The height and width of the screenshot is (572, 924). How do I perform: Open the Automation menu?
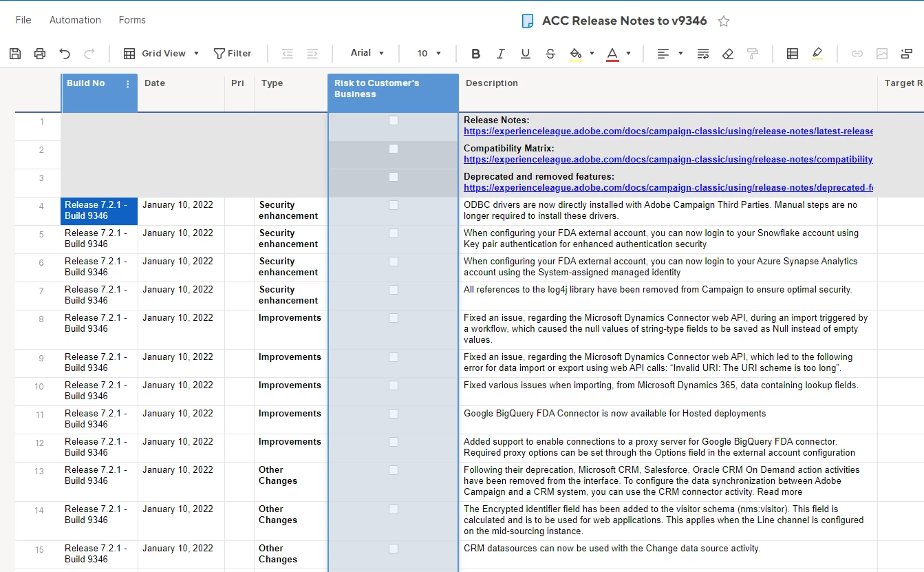[x=75, y=20]
